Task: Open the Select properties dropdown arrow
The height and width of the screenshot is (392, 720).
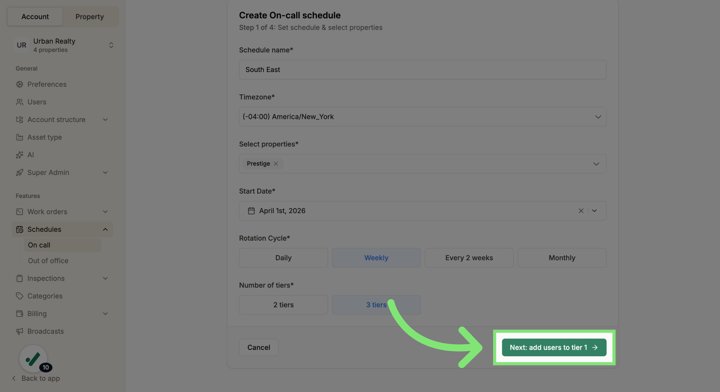Action: coord(596,164)
